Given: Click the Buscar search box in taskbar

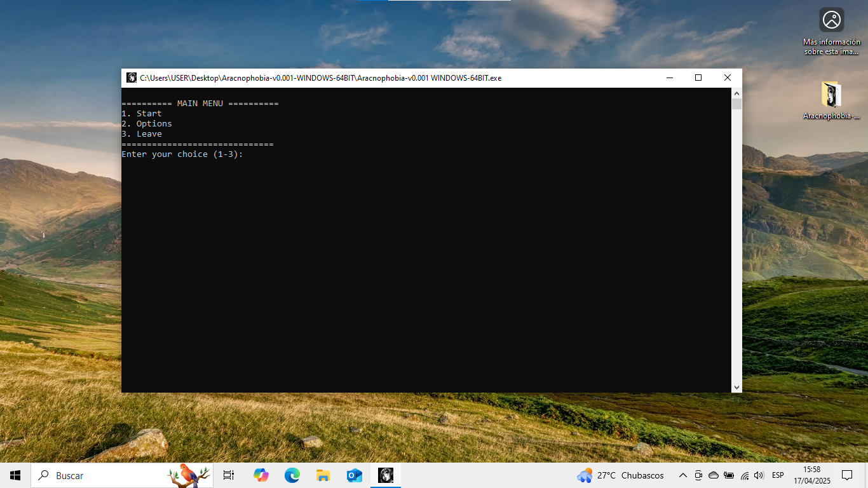Looking at the screenshot, I should pos(122,475).
